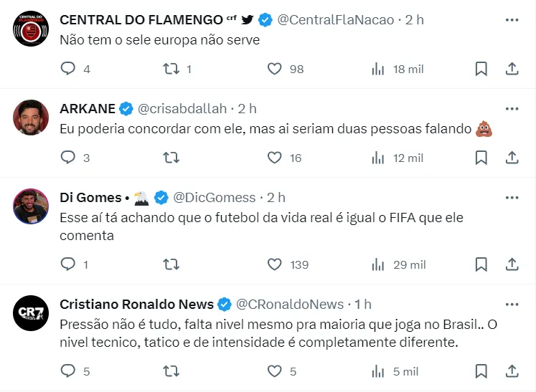Like the ARKANE tweet
Screen dimensions: 536x392
tap(275, 158)
